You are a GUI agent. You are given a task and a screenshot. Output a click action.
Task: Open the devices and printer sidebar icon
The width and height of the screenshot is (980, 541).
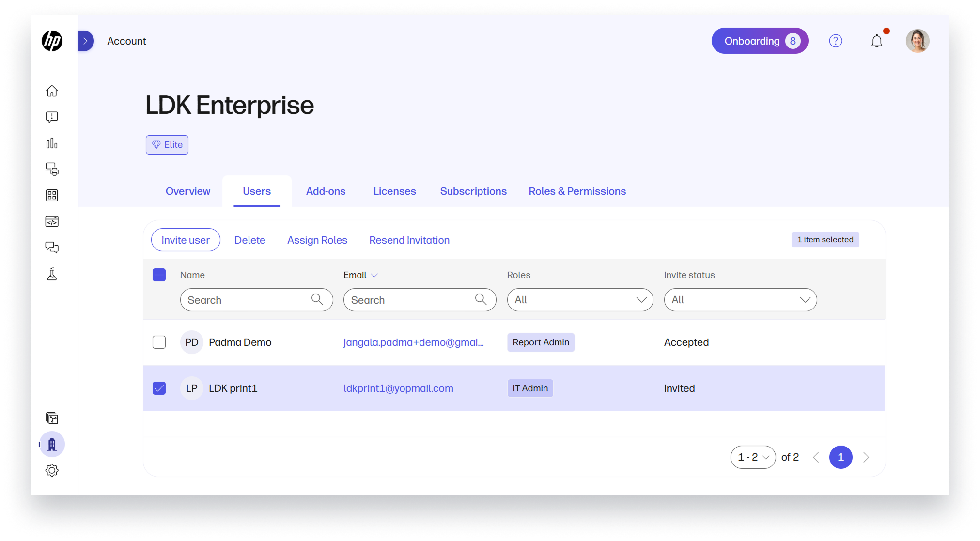click(52, 169)
